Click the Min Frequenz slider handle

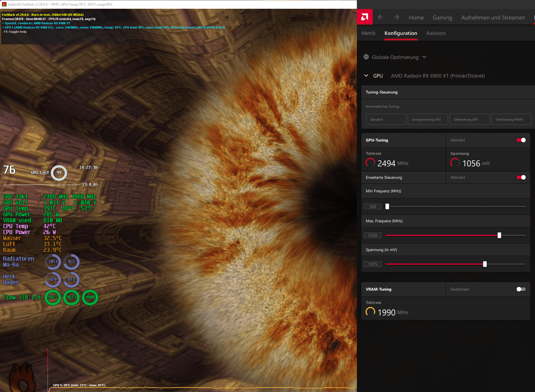tap(387, 206)
